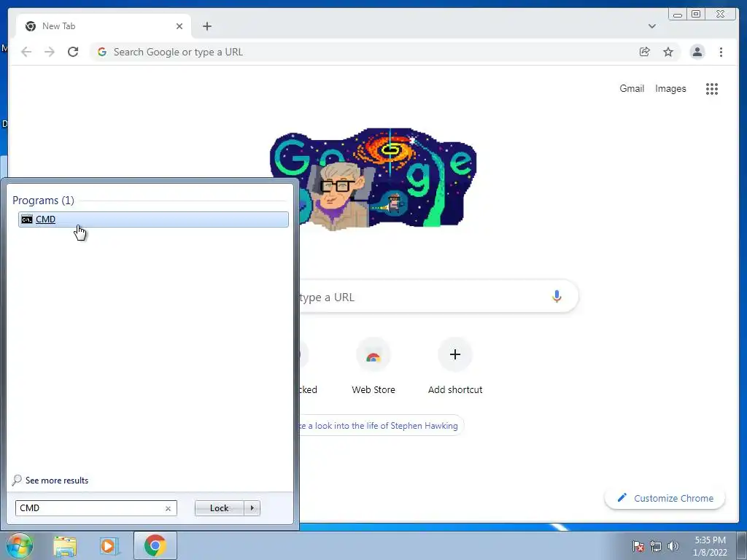The height and width of the screenshot is (560, 747).
Task: Share this page icon in address bar
Action: coord(644,52)
